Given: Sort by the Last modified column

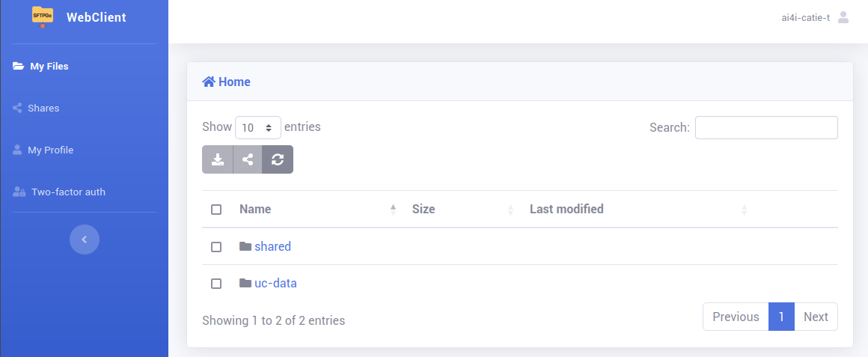Looking at the screenshot, I should [566, 210].
